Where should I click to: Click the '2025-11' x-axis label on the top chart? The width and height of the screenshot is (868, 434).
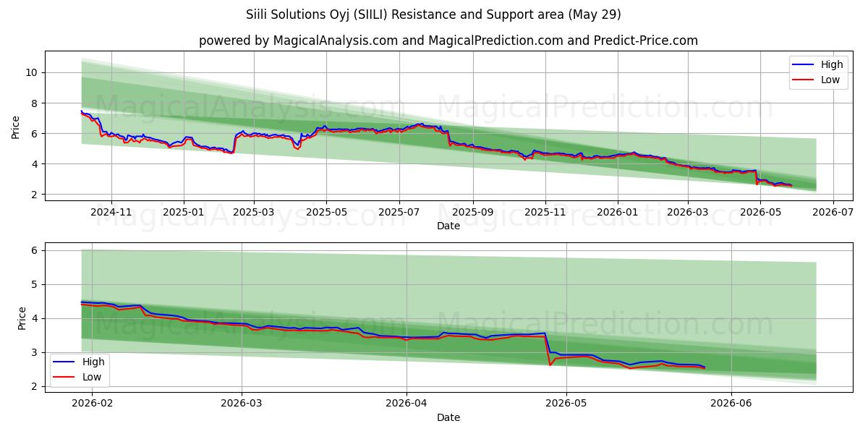pos(545,213)
